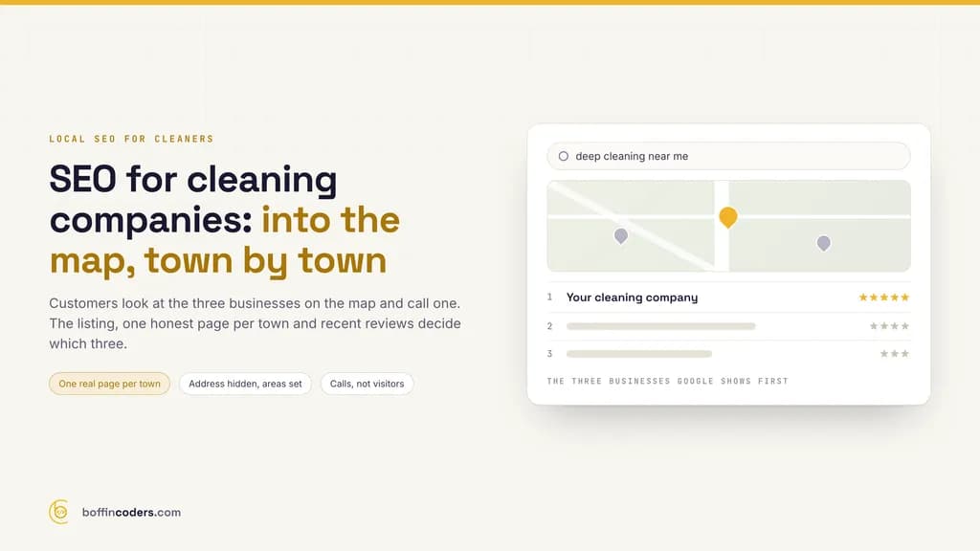Select the 'Address hidden, areas set' pill
The height and width of the screenshot is (551, 980).
[x=245, y=384]
